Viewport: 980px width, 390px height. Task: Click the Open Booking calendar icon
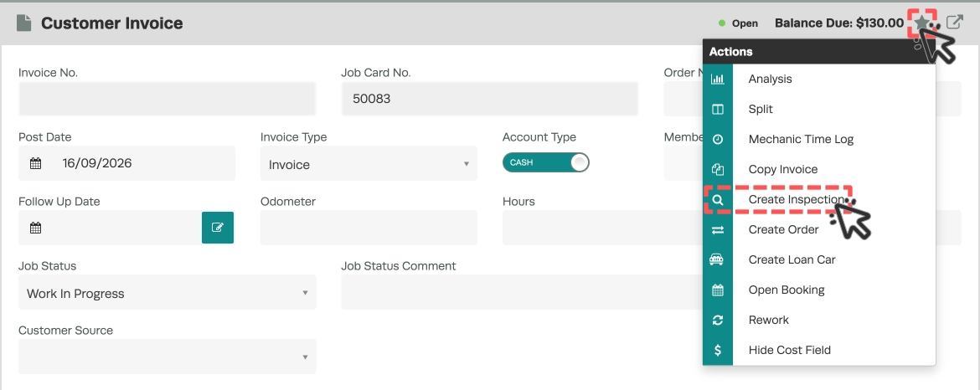coord(718,290)
